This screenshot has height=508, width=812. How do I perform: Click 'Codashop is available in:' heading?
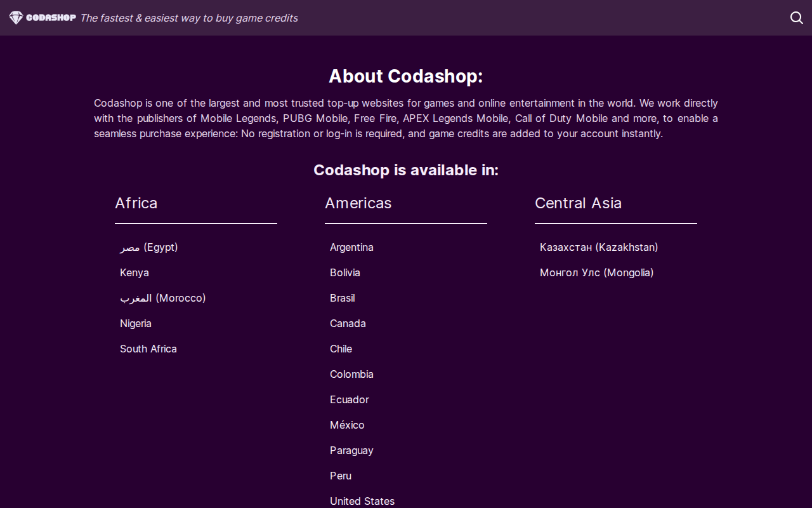(x=406, y=170)
